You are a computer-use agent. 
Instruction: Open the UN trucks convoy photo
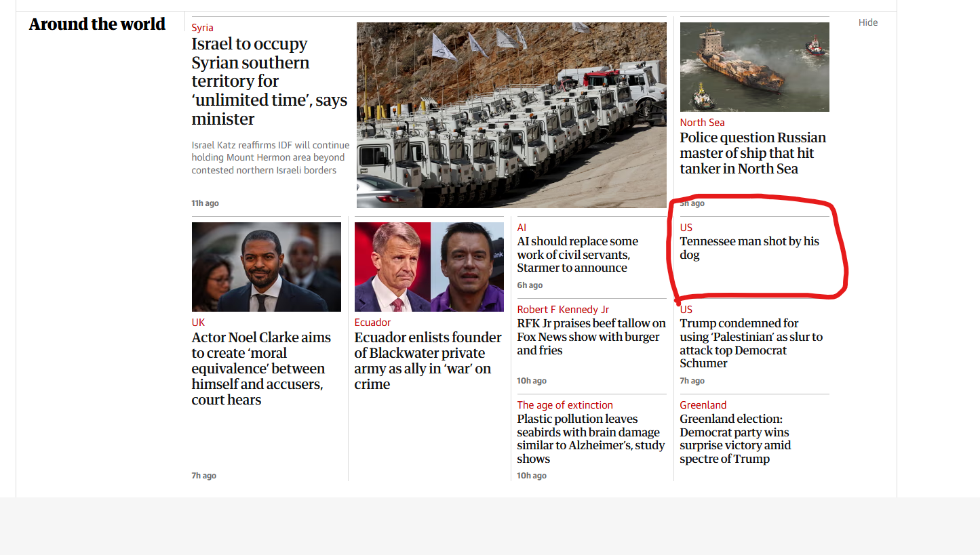pos(511,115)
